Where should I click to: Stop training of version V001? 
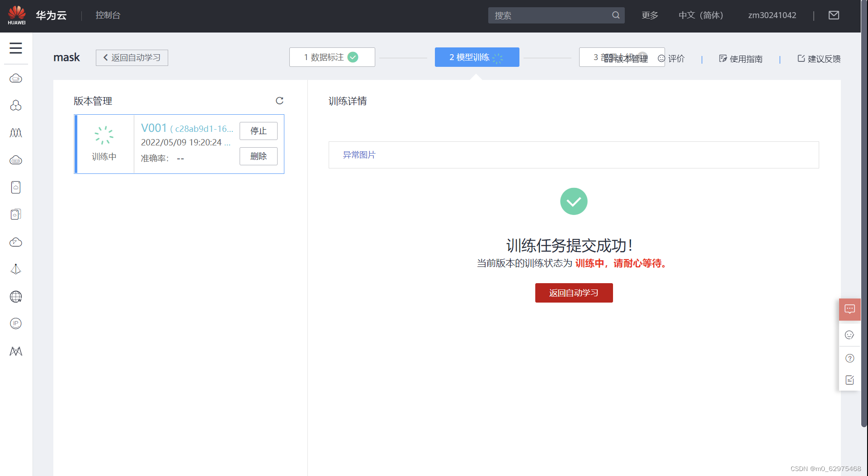pos(259,131)
